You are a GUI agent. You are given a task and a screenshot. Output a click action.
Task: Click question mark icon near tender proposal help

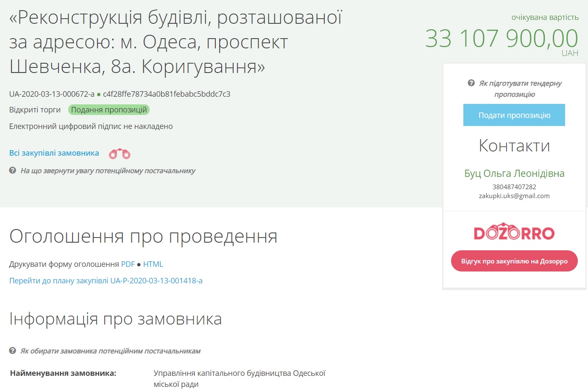[x=471, y=83]
